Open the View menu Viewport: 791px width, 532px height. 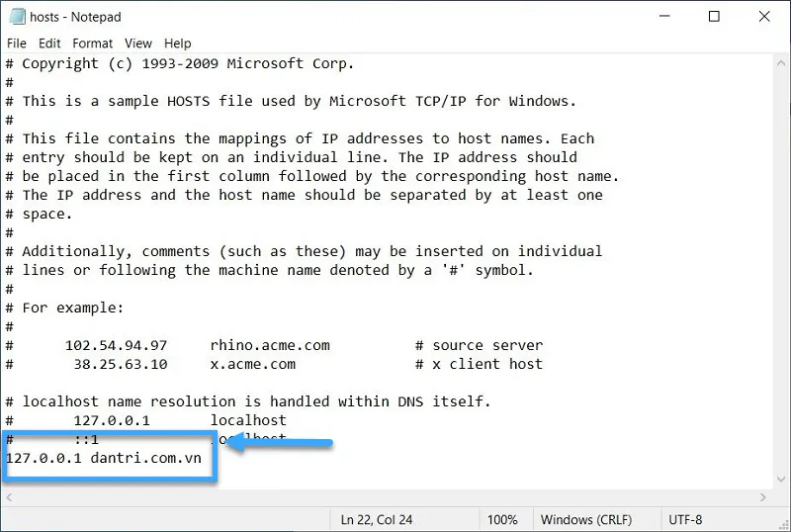coord(138,44)
